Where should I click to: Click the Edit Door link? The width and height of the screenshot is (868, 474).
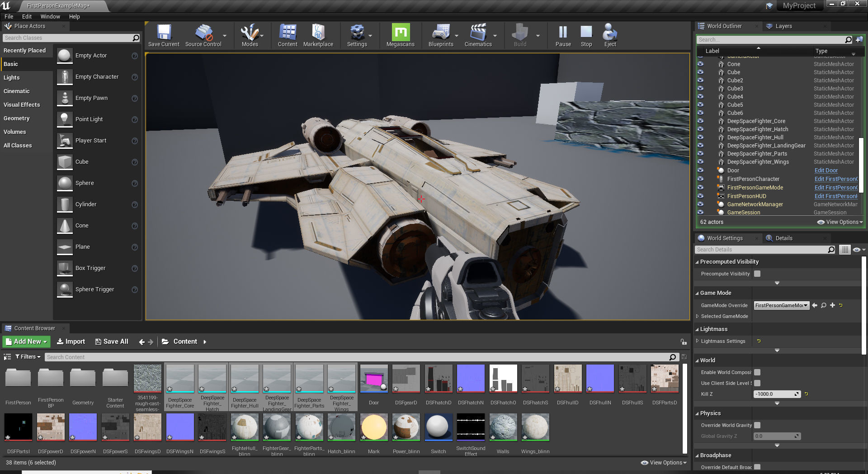point(826,171)
